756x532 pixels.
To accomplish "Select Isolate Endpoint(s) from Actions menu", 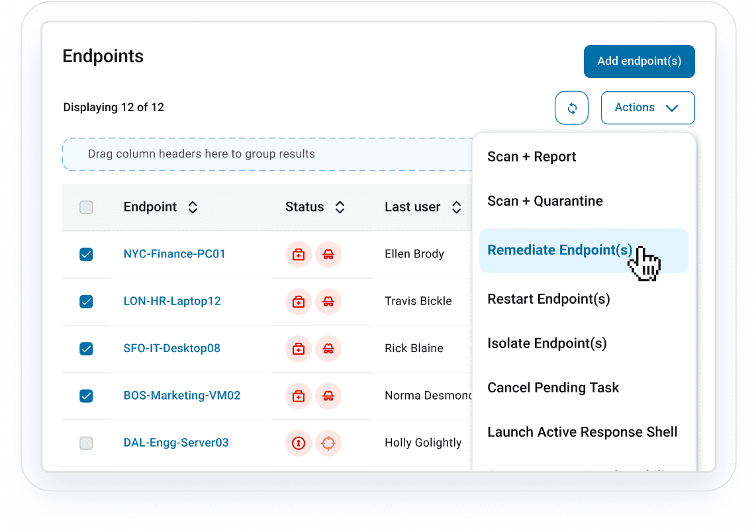I will (547, 343).
